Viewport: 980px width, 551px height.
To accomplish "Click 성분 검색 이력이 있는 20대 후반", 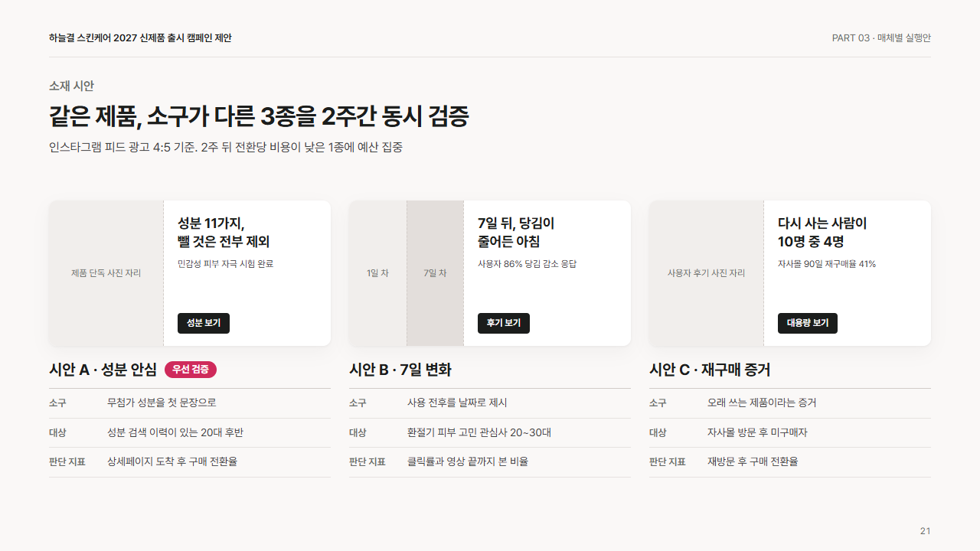I will [x=175, y=432].
